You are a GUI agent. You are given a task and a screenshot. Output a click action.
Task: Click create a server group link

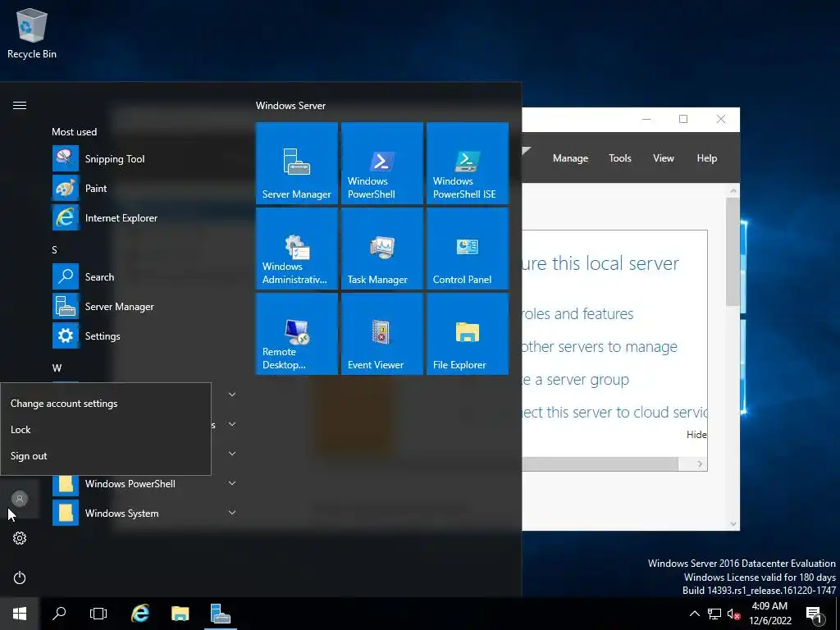coord(576,380)
